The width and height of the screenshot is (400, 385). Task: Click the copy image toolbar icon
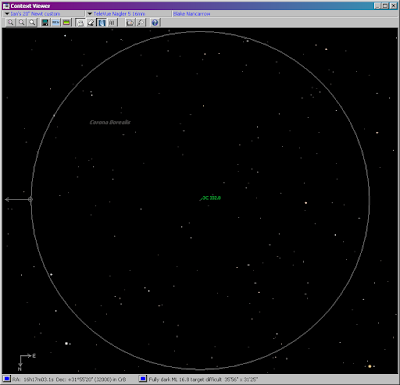[x=130, y=22]
